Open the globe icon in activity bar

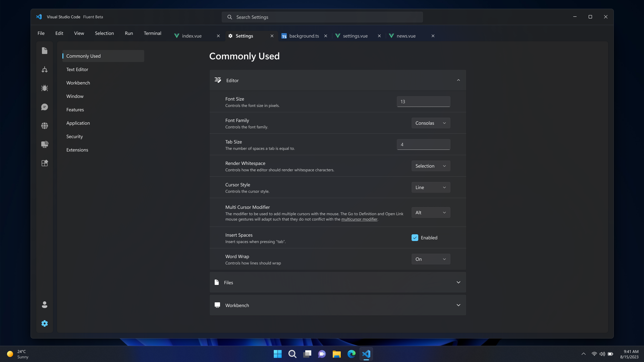pos(45,126)
